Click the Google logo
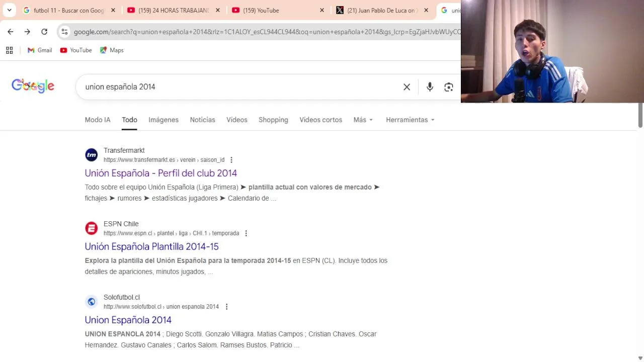The image size is (644, 362). point(33,86)
